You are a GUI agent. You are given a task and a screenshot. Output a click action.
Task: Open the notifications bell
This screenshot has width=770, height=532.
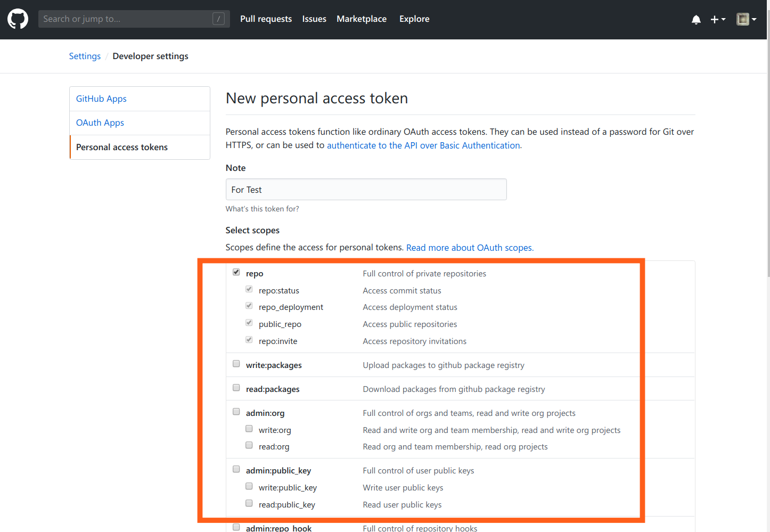click(x=696, y=20)
